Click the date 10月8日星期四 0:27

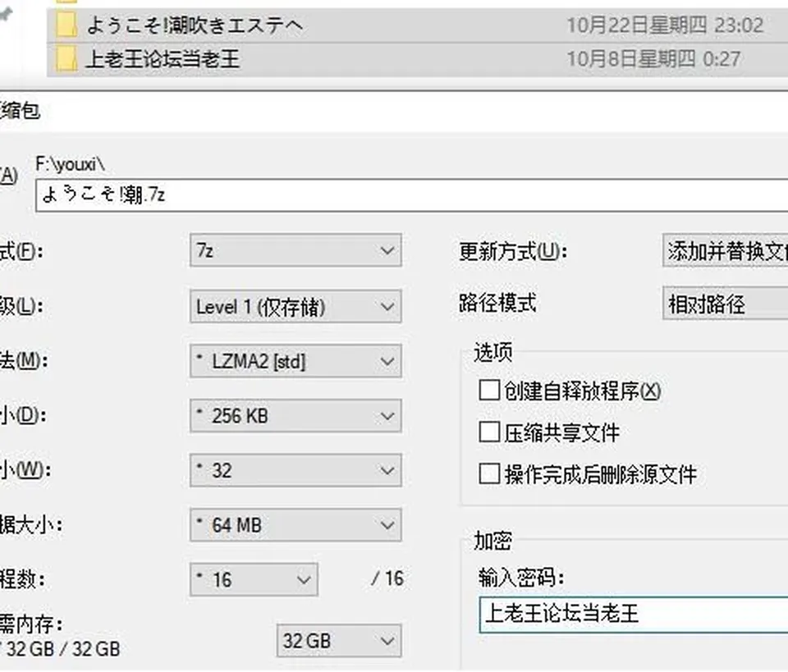(x=653, y=59)
